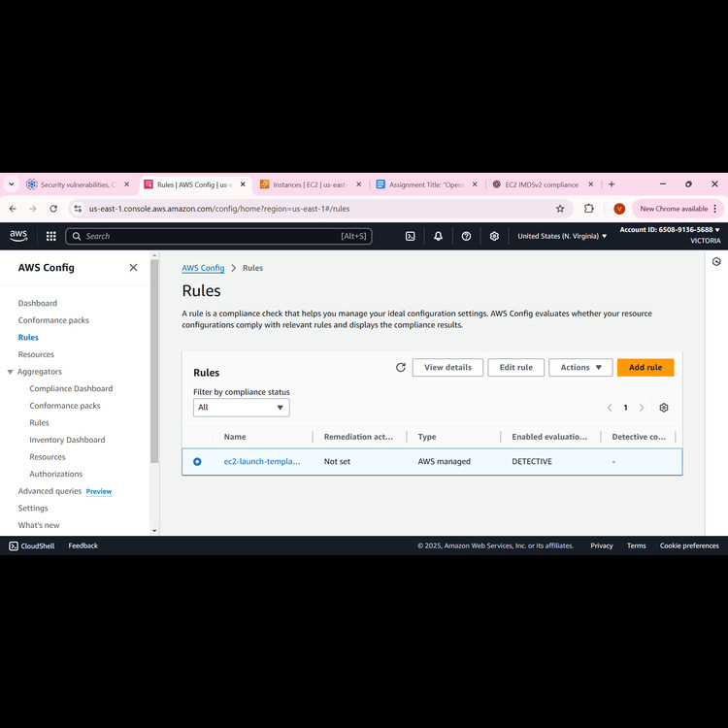This screenshot has height=728, width=728.
Task: Open Cookie preferences in footer
Action: click(x=689, y=546)
